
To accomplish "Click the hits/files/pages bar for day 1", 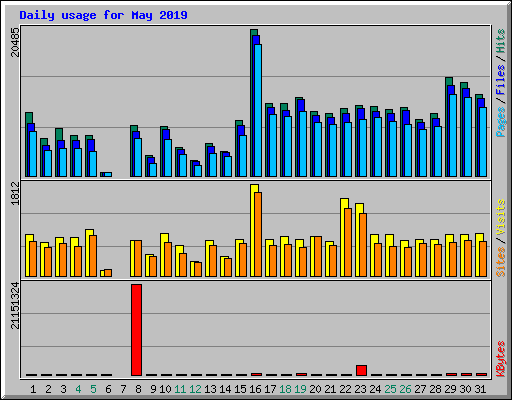I will coord(31,144).
